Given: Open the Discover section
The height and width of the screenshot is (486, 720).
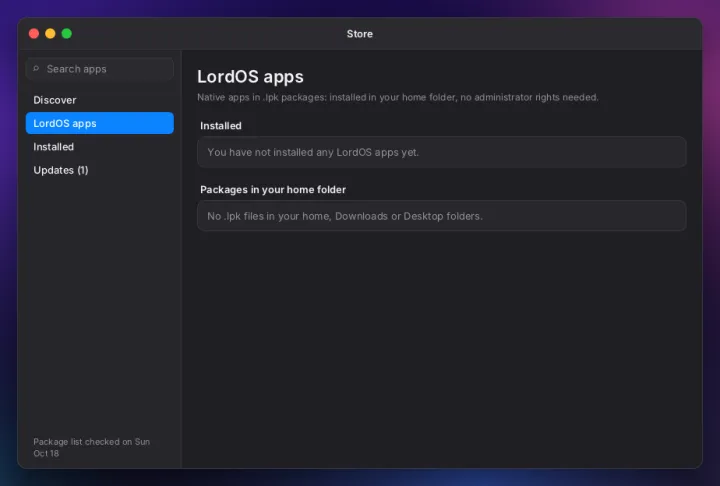Looking at the screenshot, I should tap(100, 100).
